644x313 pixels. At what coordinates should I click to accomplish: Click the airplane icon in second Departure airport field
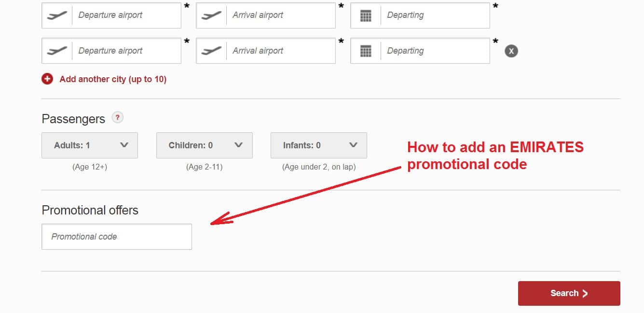[x=56, y=50]
